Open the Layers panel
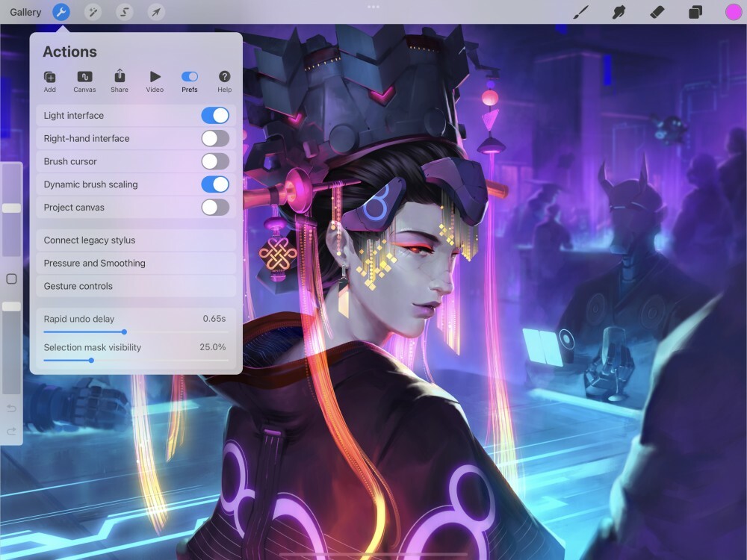The width and height of the screenshot is (747, 560). (x=695, y=12)
